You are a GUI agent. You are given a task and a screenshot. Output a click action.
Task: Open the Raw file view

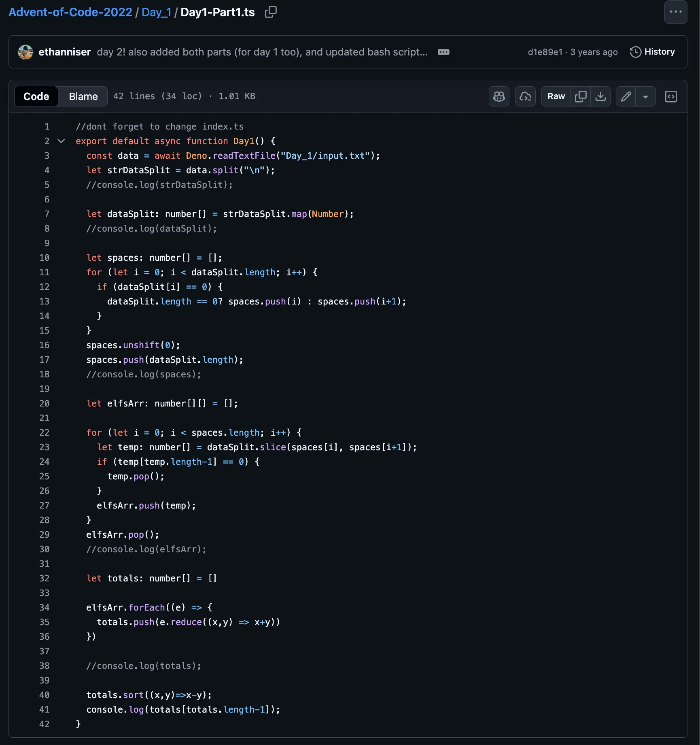[x=556, y=96]
